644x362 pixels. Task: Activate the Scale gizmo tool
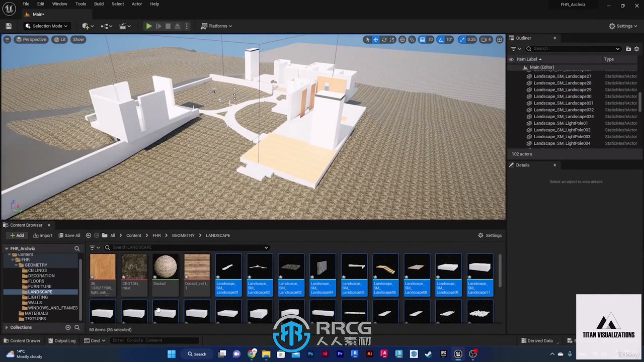392,40
